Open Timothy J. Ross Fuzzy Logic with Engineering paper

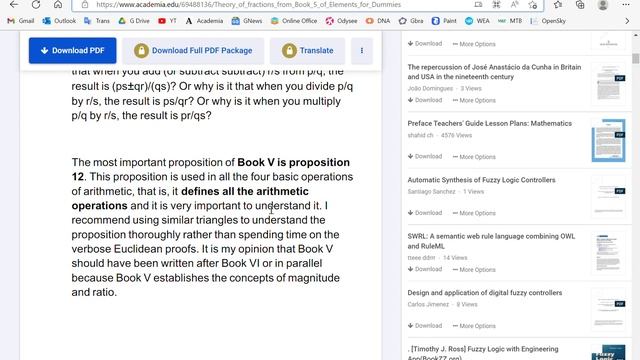point(483,353)
